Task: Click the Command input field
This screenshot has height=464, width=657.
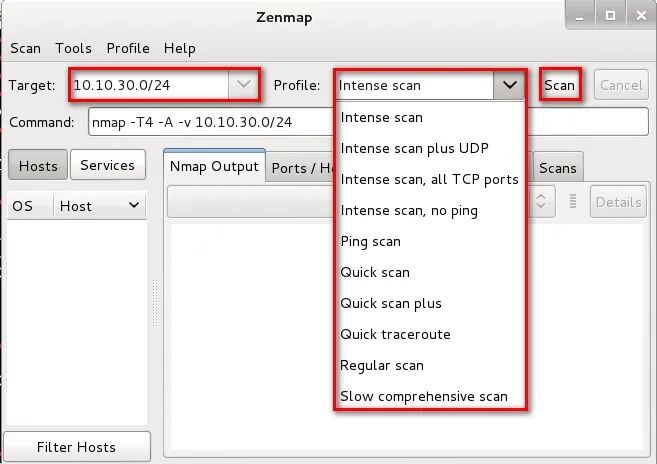Action: point(368,122)
